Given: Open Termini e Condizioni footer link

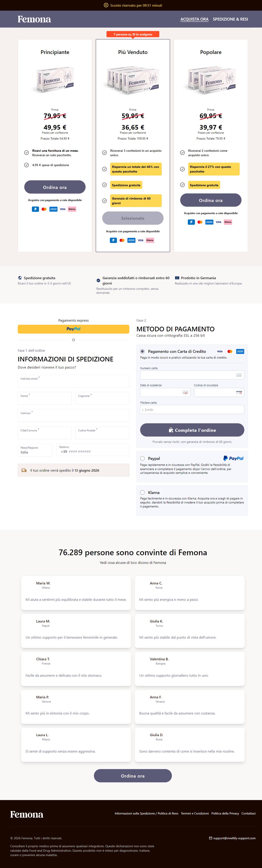Looking at the screenshot, I should tap(194, 813).
